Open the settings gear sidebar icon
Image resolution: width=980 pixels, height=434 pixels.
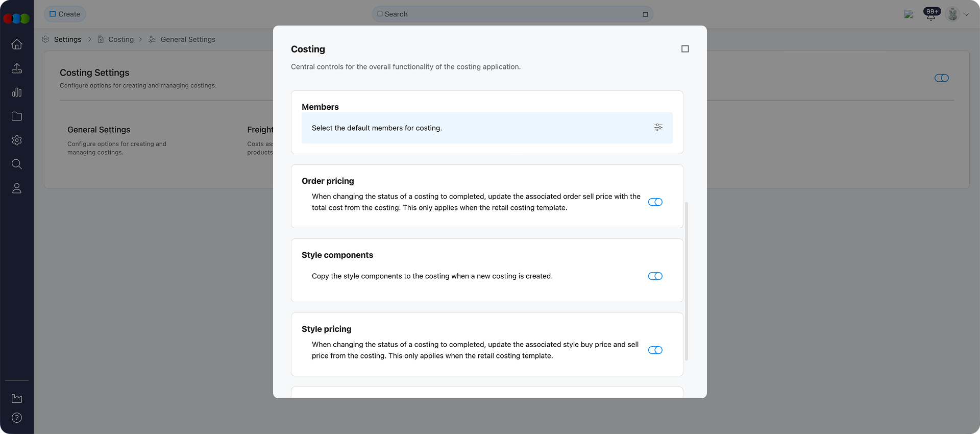(x=17, y=140)
